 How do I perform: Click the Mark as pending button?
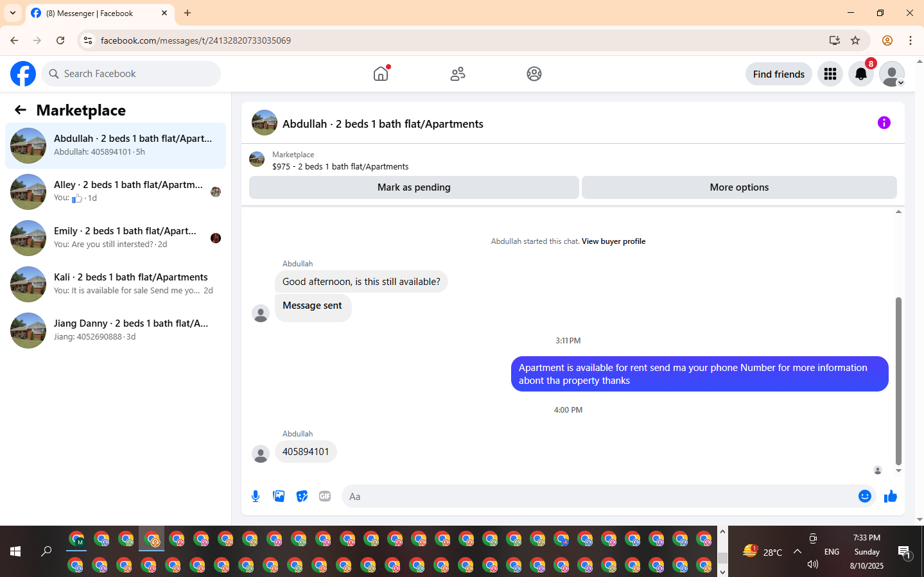click(x=414, y=187)
